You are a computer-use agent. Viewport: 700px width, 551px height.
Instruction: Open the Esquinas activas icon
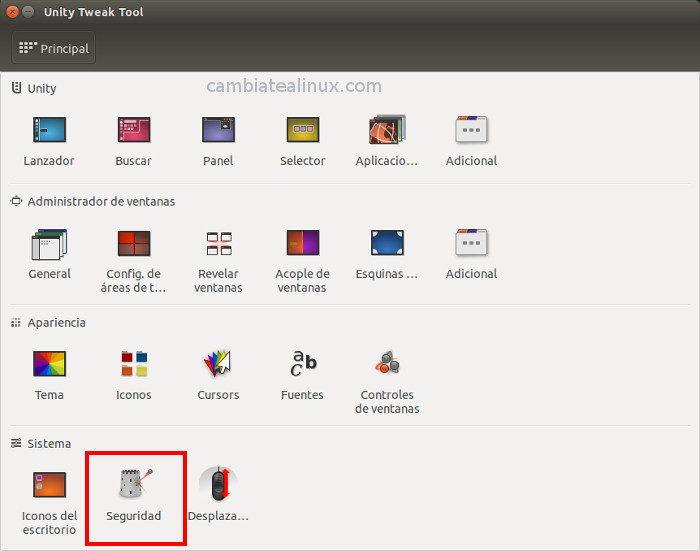pyautogui.click(x=387, y=243)
